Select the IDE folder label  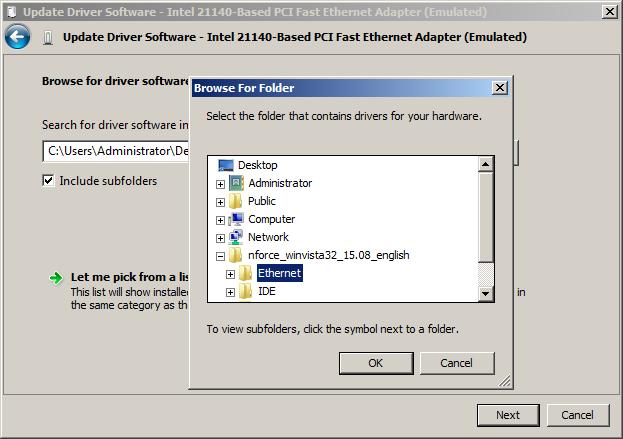tap(267, 291)
